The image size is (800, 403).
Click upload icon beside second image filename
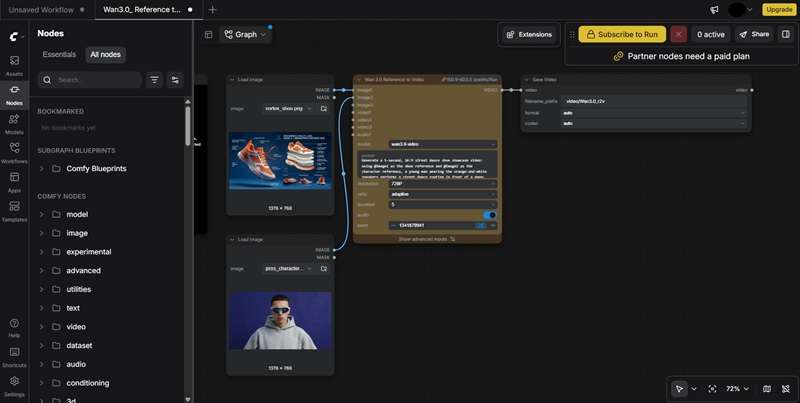(323, 268)
